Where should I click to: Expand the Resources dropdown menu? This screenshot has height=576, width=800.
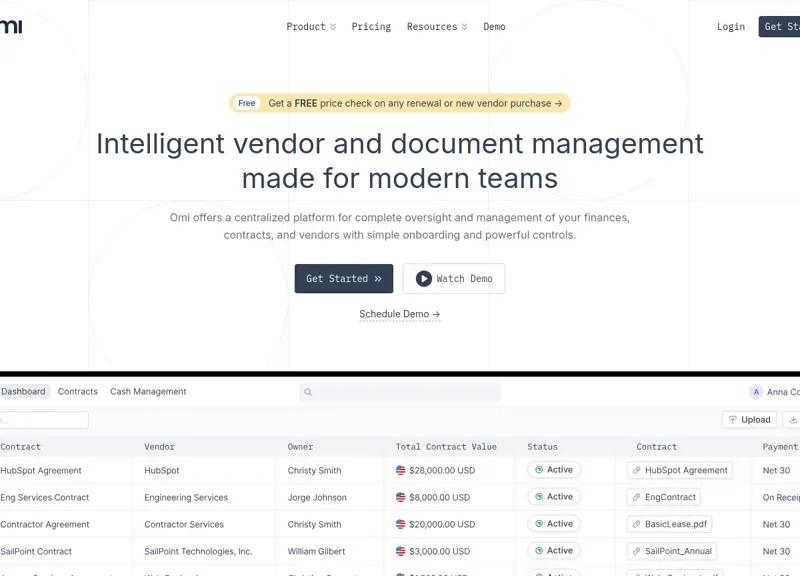[x=437, y=27]
